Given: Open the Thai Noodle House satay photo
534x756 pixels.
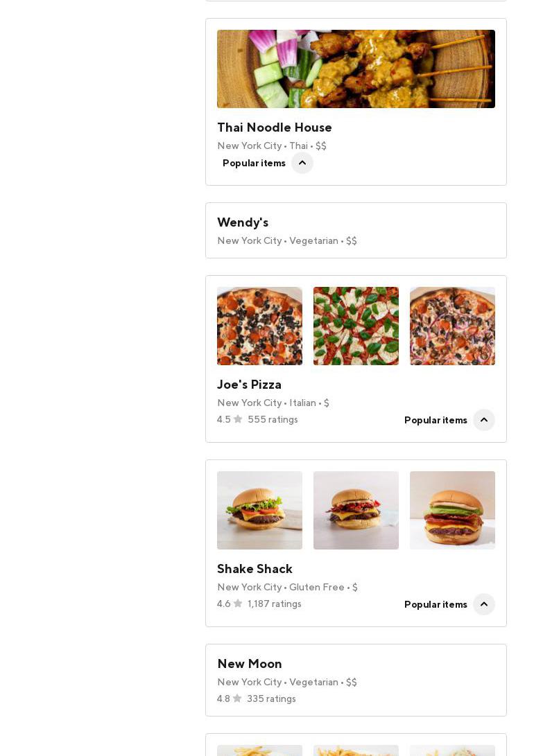Looking at the screenshot, I should (x=356, y=69).
